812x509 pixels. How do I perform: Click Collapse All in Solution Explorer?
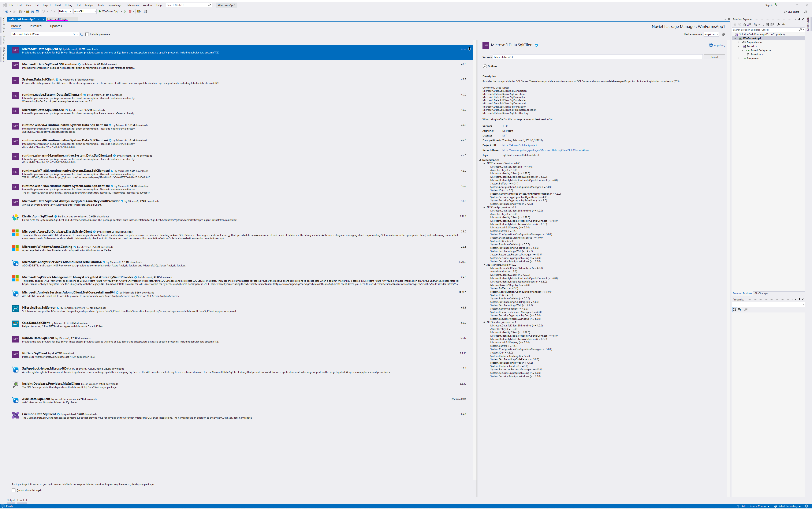tap(768, 25)
